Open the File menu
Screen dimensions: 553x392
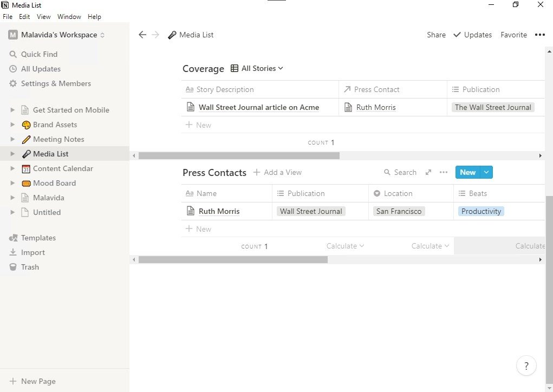8,17
